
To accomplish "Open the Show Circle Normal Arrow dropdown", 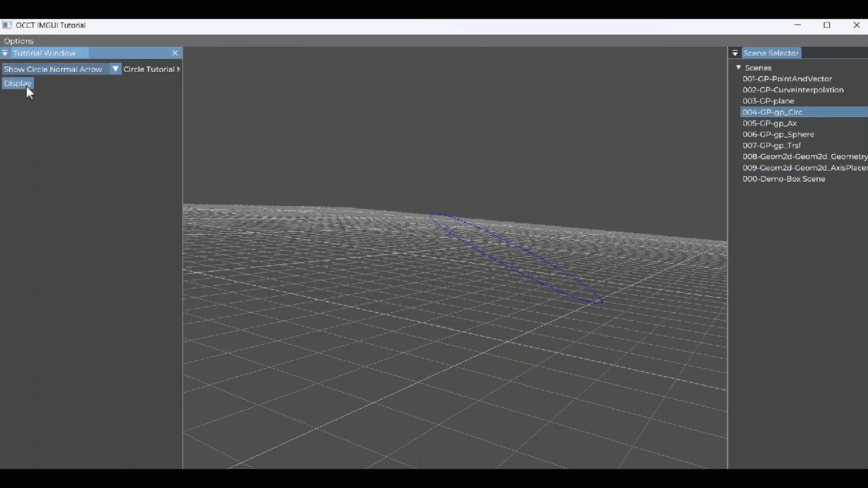I will pyautogui.click(x=61, y=69).
